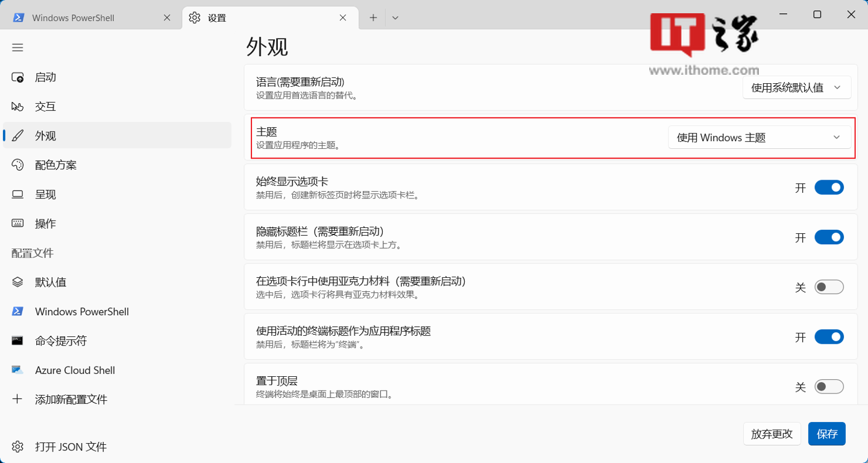
Task: Open the new tab profile dropdown arrow
Action: [395, 17]
